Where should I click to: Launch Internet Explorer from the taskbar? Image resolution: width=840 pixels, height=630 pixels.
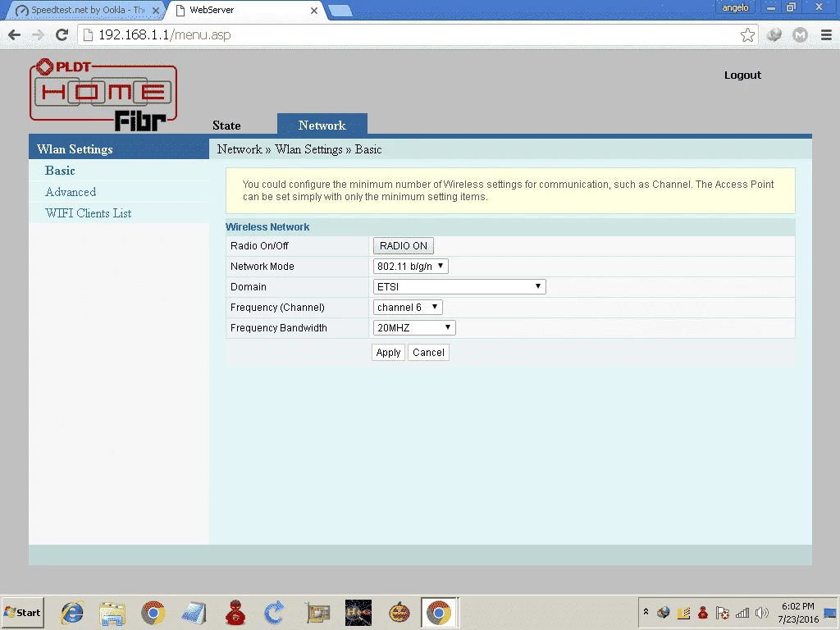72,613
